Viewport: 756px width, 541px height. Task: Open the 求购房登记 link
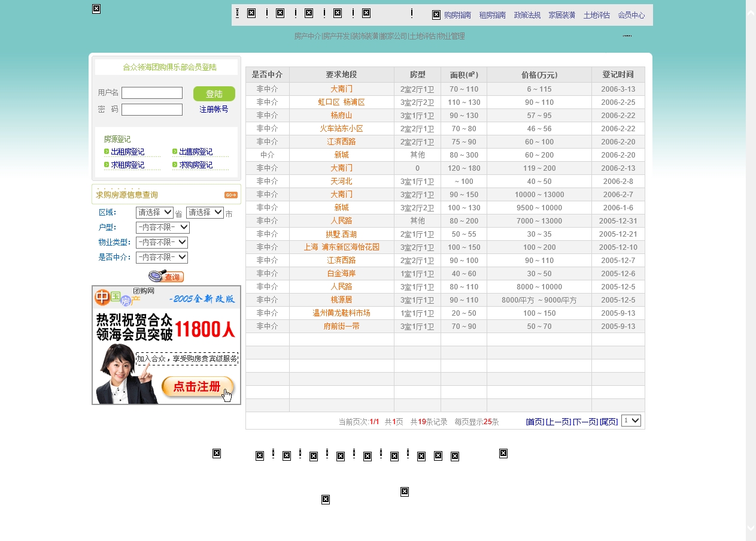point(196,165)
